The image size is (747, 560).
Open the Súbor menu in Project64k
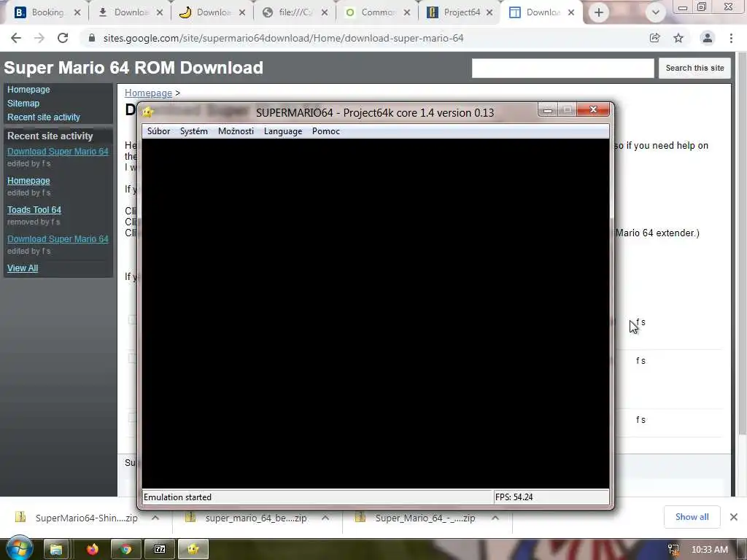(158, 131)
